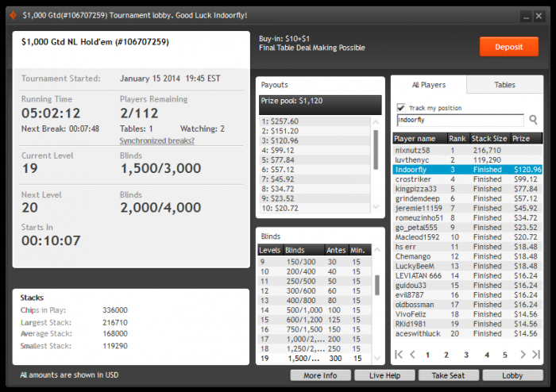556x392 pixels.
Task: Open page 3 of players
Action: [x=466, y=355]
